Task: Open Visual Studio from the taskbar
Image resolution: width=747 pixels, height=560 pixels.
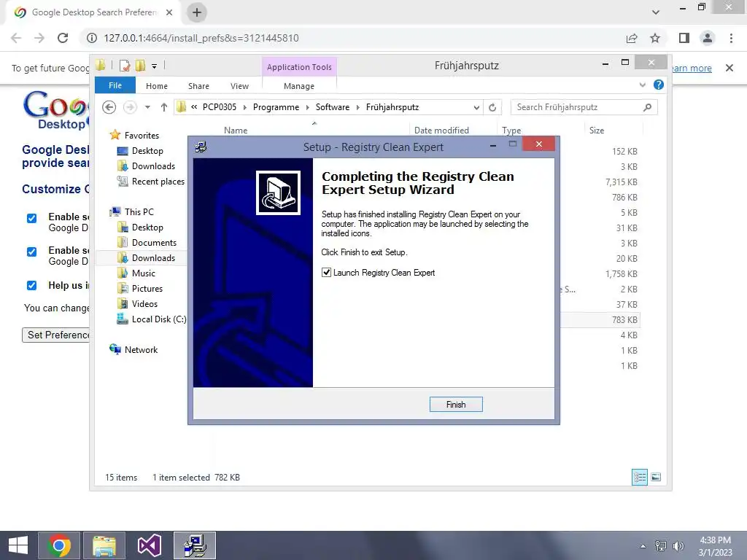Action: tap(149, 545)
